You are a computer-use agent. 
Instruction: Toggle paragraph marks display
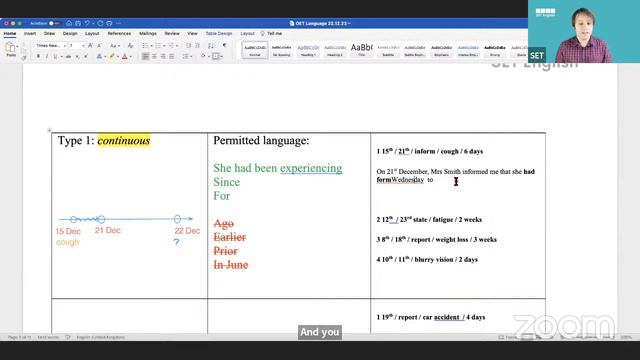pos(224,45)
